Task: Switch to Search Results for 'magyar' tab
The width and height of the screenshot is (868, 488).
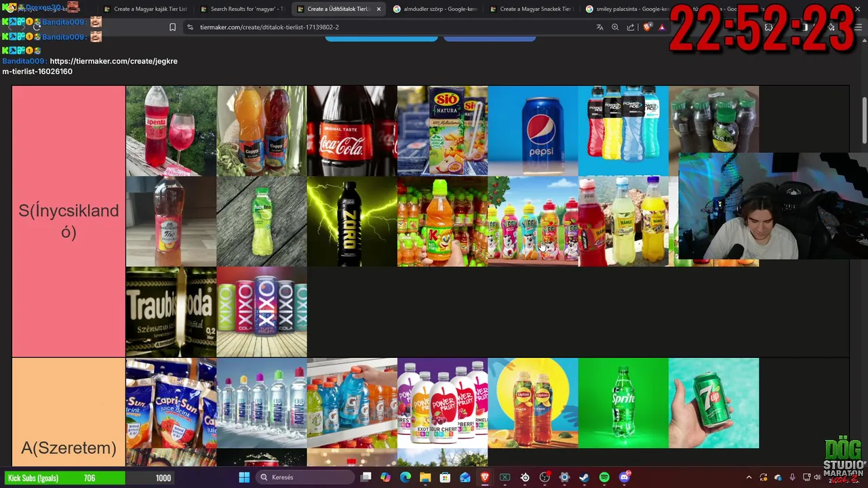Action: 242,9
